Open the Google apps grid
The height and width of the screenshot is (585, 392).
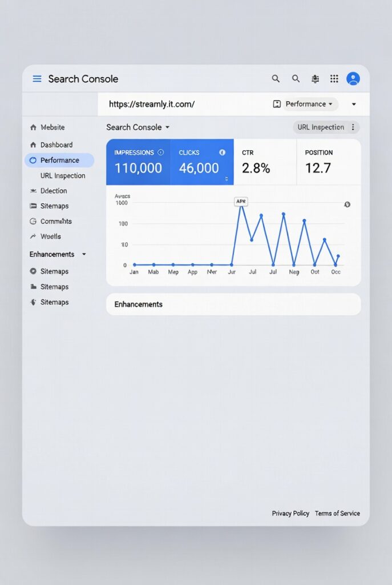tap(334, 79)
